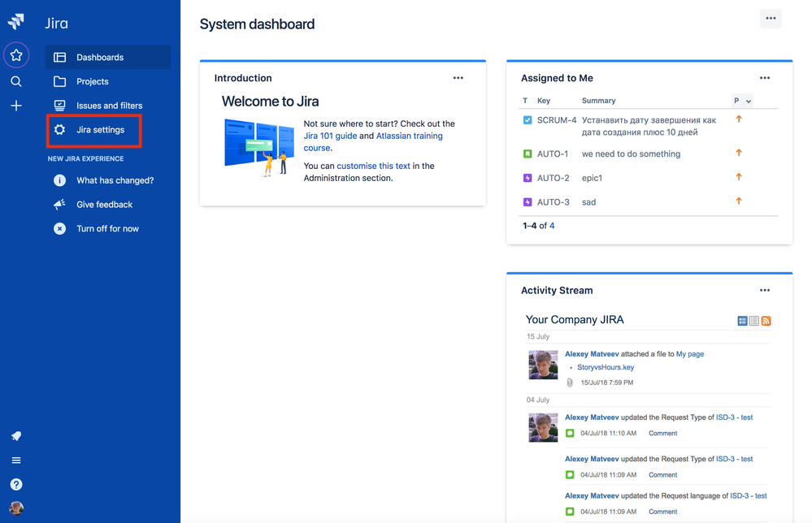Click Alexey Matveev name in attached file entry
Image resolution: width=812 pixels, height=523 pixels.
[x=592, y=354]
